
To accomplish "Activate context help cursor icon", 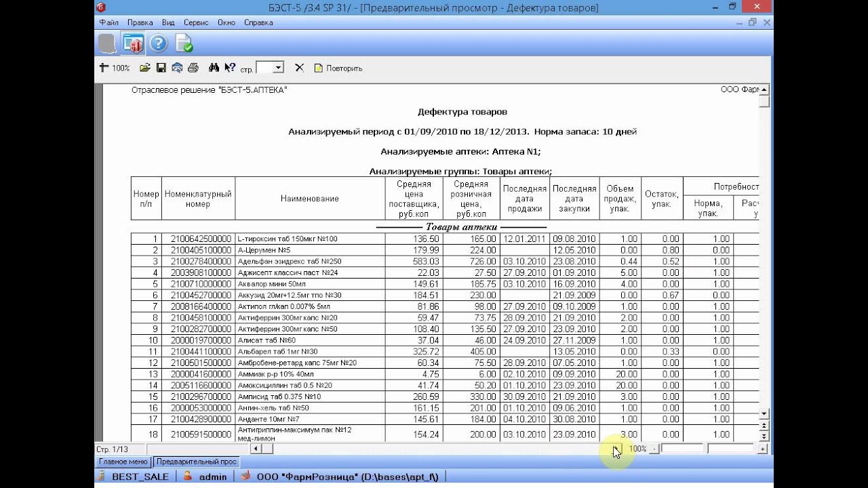I will 231,68.
